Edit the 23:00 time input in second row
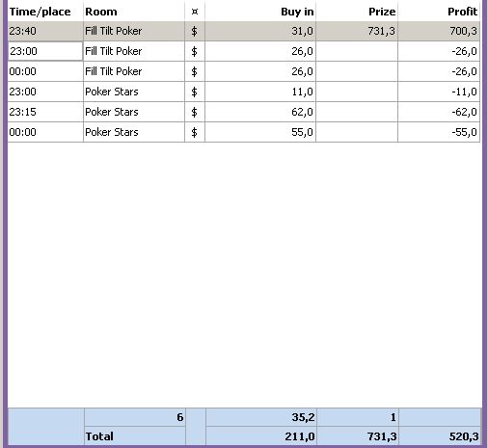Image resolution: width=488 pixels, height=448 pixels. pos(45,51)
